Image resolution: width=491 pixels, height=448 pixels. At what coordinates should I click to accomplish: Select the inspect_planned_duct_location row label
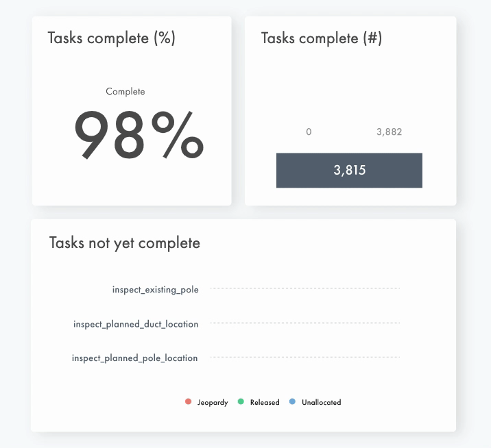point(136,324)
